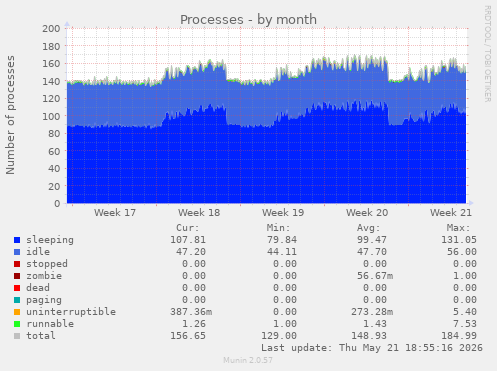Click the 'Last update' timestamp line
The width and height of the screenshot is (497, 371).
(x=372, y=348)
